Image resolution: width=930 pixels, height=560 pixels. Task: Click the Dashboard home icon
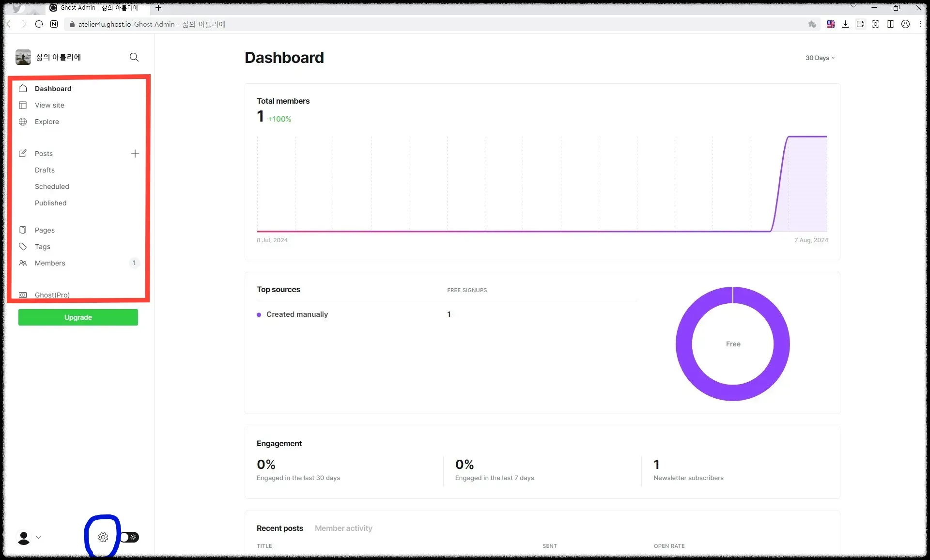click(23, 89)
